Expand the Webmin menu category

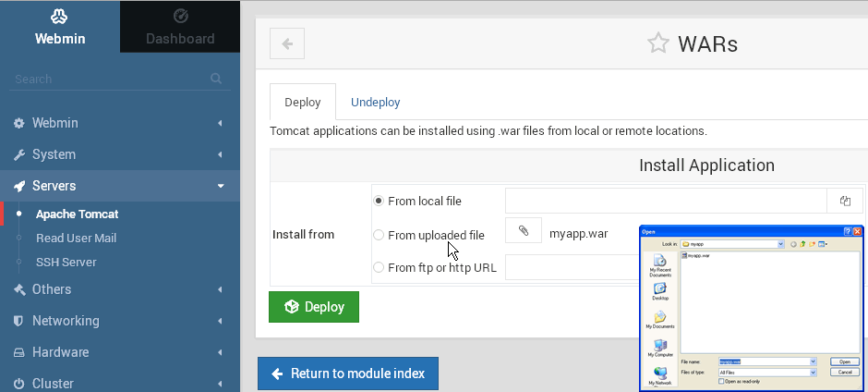tap(120, 123)
